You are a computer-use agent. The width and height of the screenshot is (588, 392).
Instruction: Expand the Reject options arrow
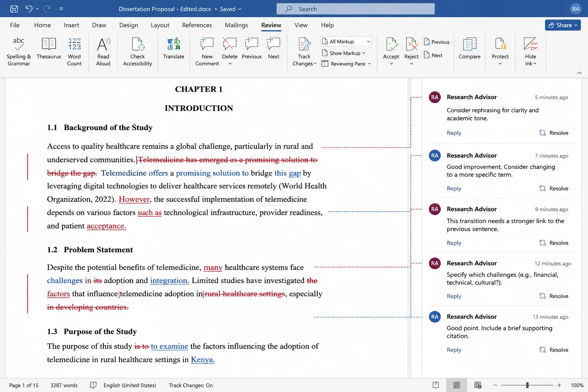click(412, 64)
